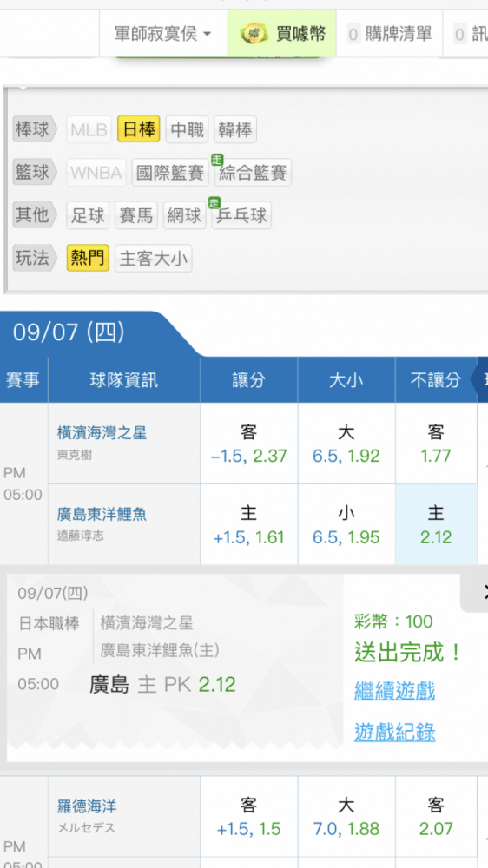The image size is (488, 868).
Task: Switch to 足球 category
Action: [x=88, y=214]
